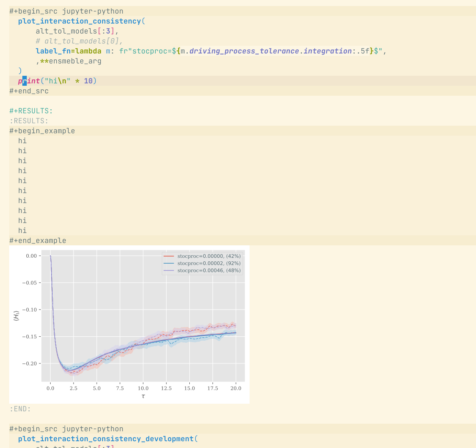This screenshot has width=476, height=448.
Task: Click the number 10 in the print statement
Action: pos(88,81)
